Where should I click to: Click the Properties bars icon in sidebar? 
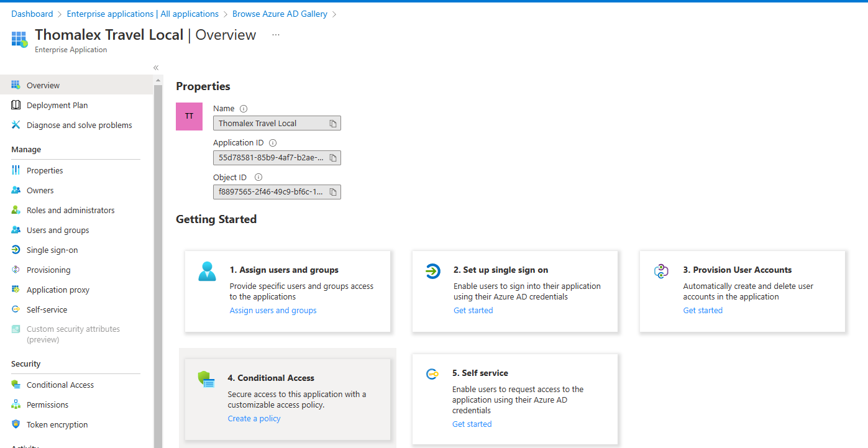pyautogui.click(x=16, y=170)
